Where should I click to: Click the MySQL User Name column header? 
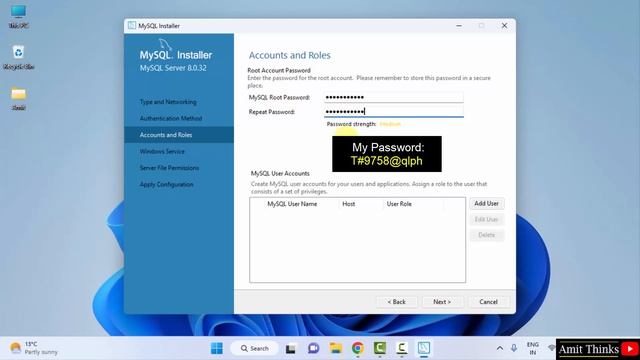(x=292, y=204)
